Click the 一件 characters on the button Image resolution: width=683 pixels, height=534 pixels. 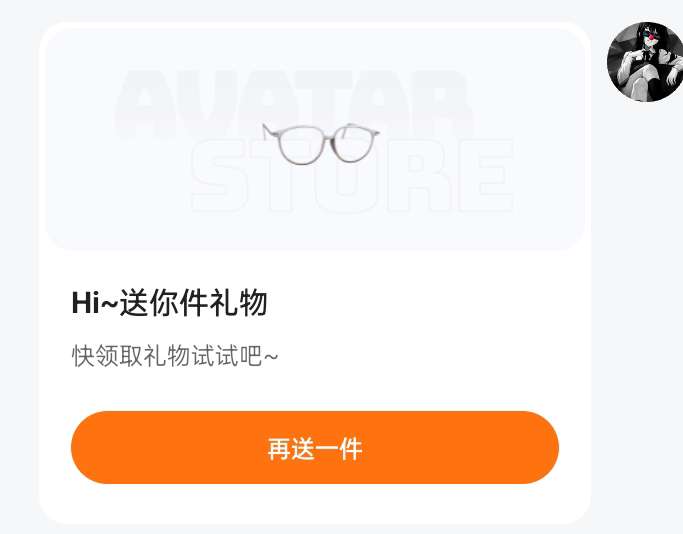point(338,449)
